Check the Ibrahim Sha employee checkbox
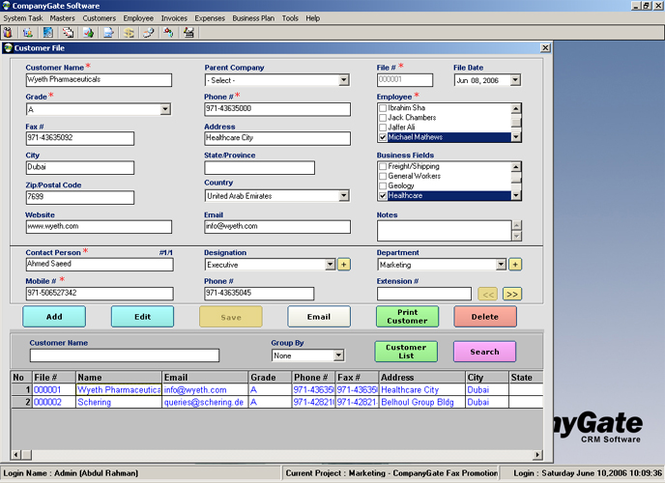 (x=383, y=108)
